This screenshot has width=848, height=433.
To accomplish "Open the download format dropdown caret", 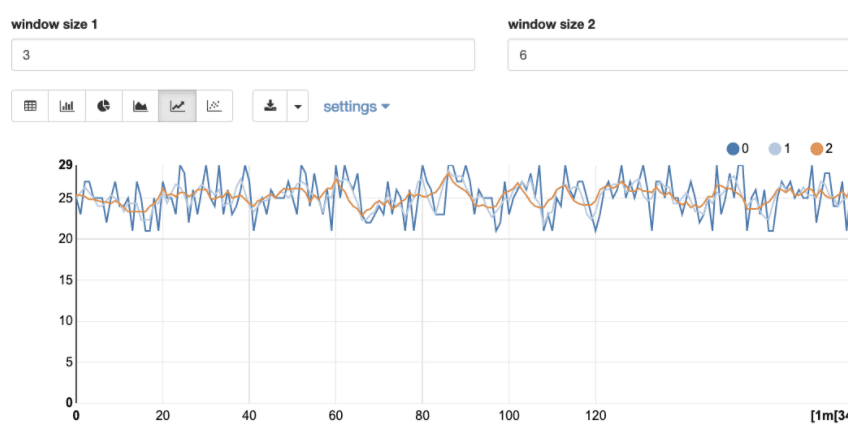I will pyautogui.click(x=298, y=106).
